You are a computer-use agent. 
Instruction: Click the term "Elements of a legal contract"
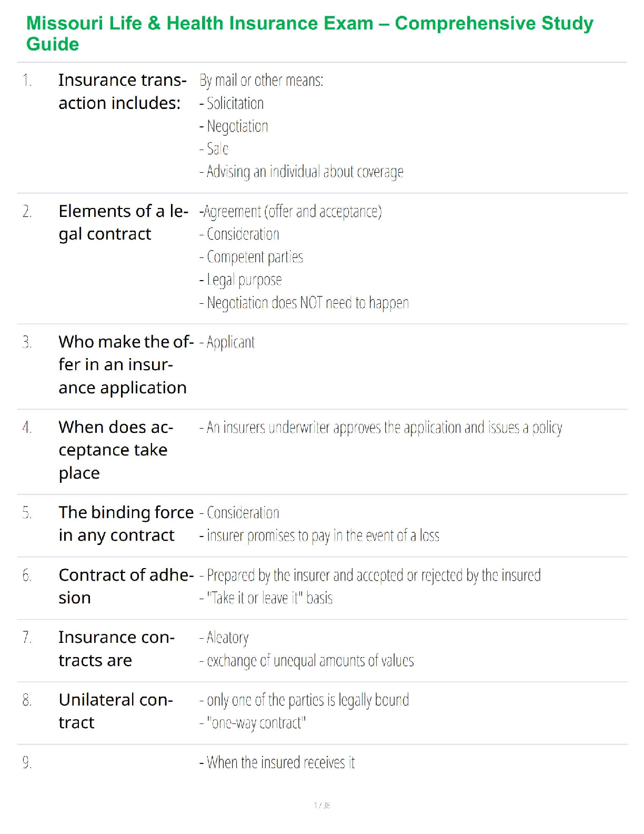(123, 222)
